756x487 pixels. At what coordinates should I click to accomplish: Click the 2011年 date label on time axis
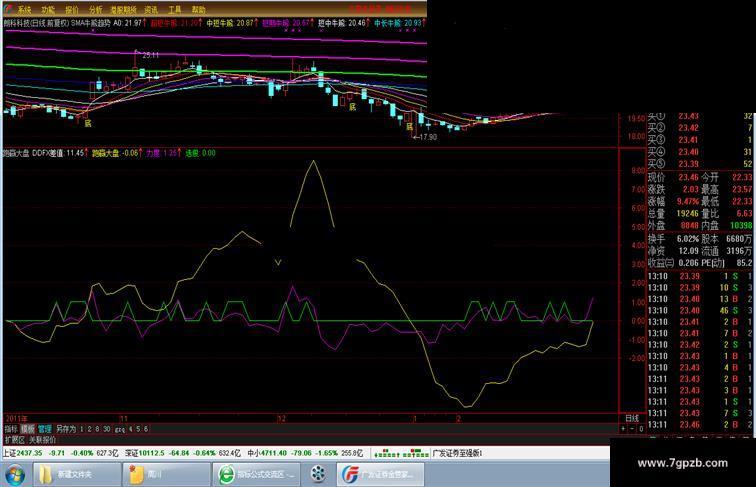(x=16, y=419)
